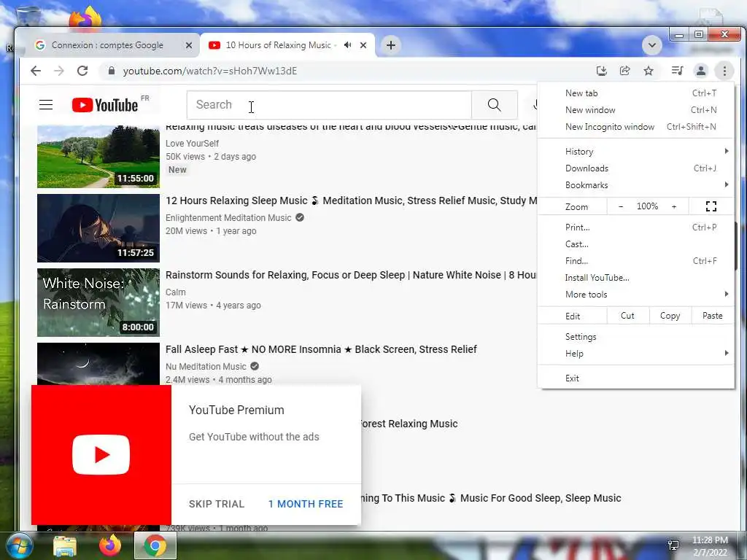Click the YouTube search magnifier button
Screen dimensions: 747x560
495,105
